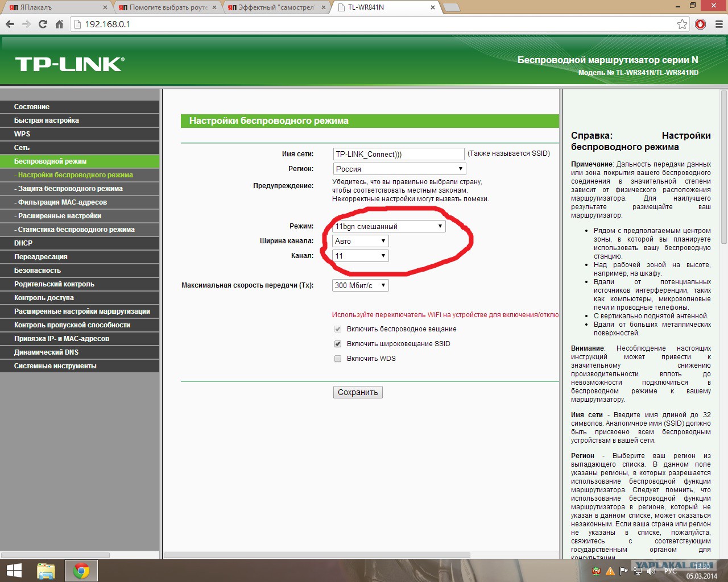Open the Windows Start button
728x582 pixels.
(x=14, y=571)
